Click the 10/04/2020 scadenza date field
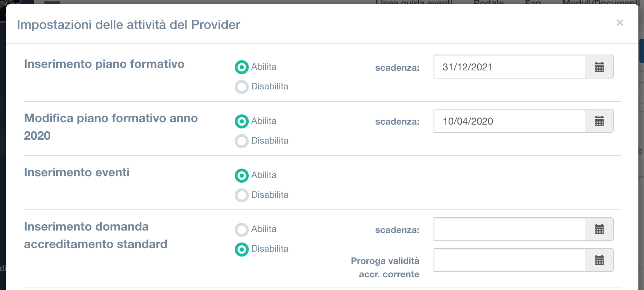Screen dimensions: 644x290 pos(510,121)
